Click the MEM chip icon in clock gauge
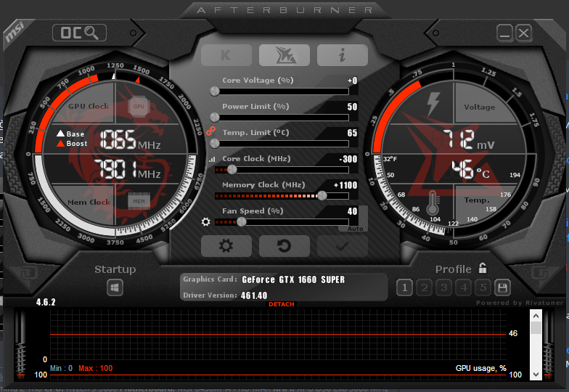The height and width of the screenshot is (392, 569). [139, 201]
